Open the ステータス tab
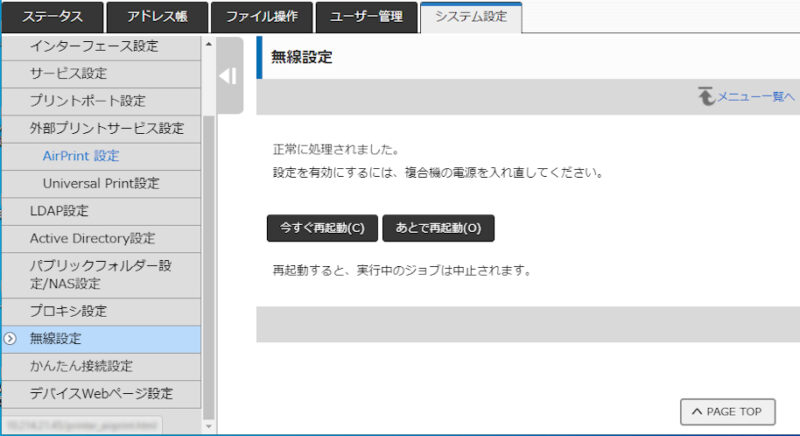Screen dimensions: 800x436 pos(51,17)
